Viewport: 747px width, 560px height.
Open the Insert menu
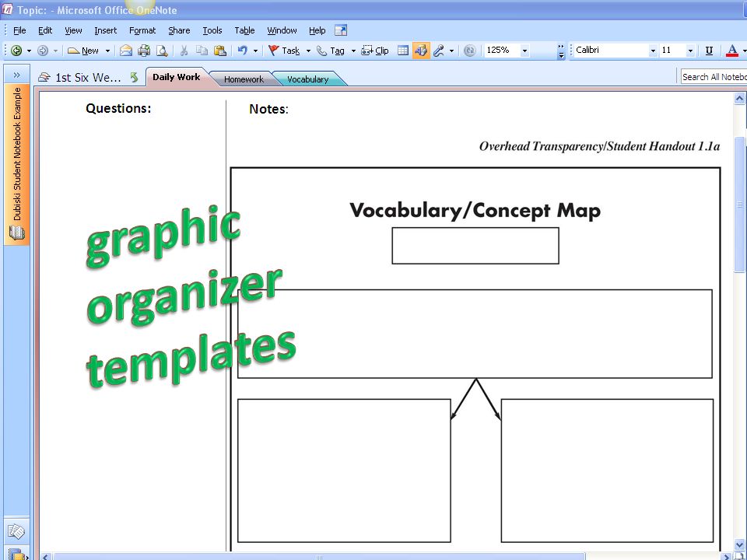point(105,30)
